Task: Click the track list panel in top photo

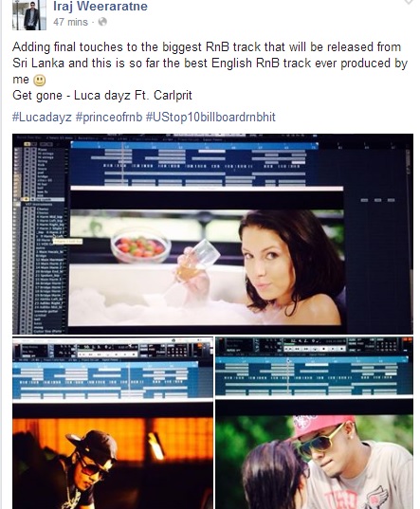Action: point(41,239)
